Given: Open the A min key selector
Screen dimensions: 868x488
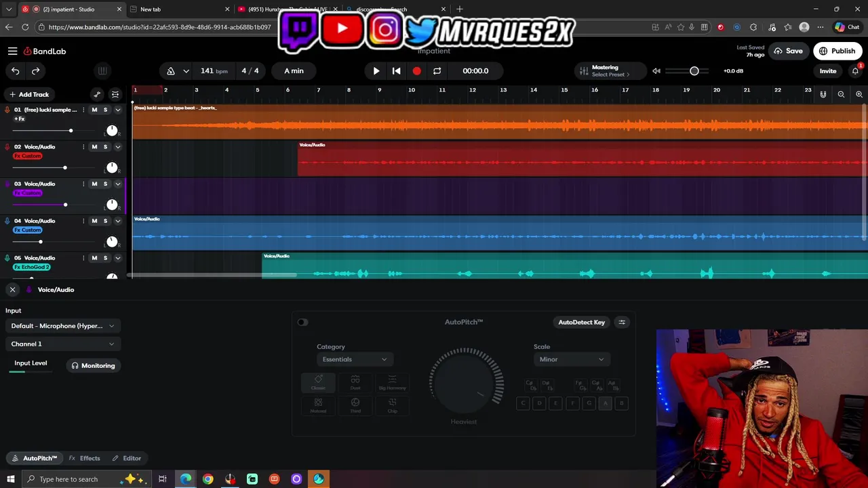Looking at the screenshot, I should click(294, 70).
